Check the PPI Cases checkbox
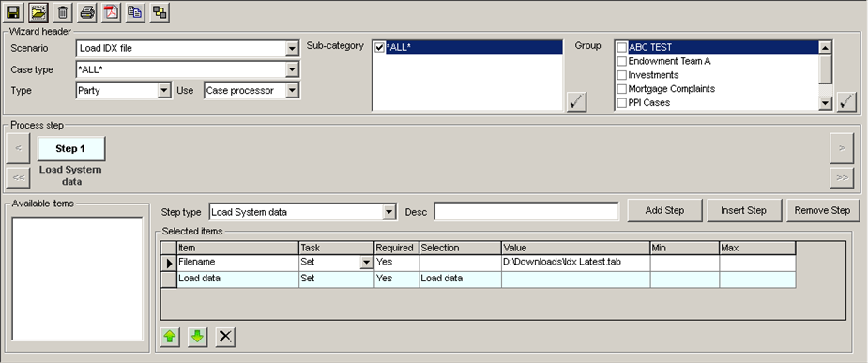This screenshot has width=868, height=363. click(x=621, y=102)
